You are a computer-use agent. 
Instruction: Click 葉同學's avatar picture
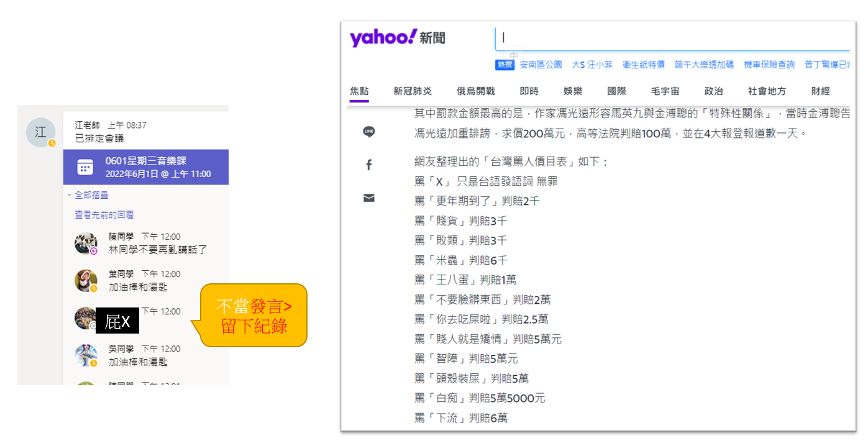tap(86, 281)
